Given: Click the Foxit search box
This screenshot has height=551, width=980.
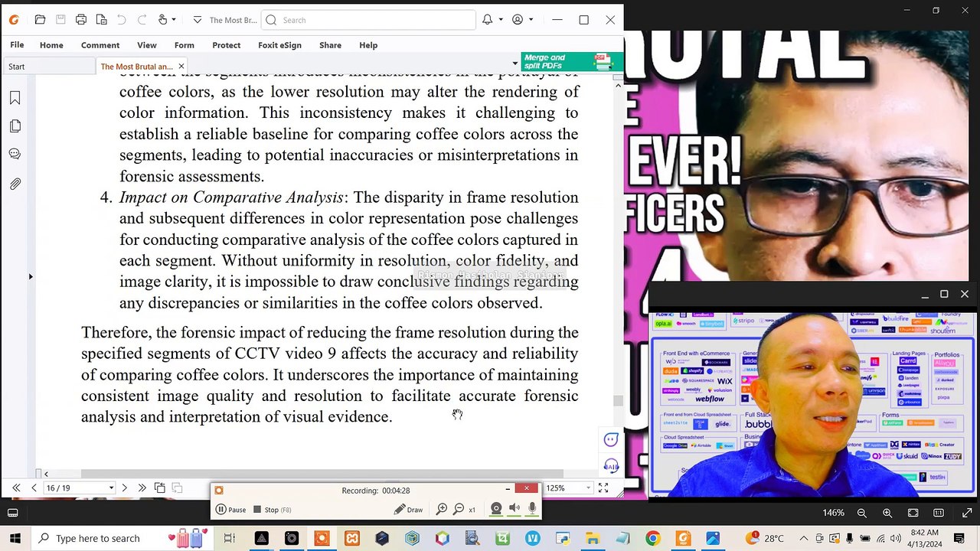Looking at the screenshot, I should click(368, 20).
